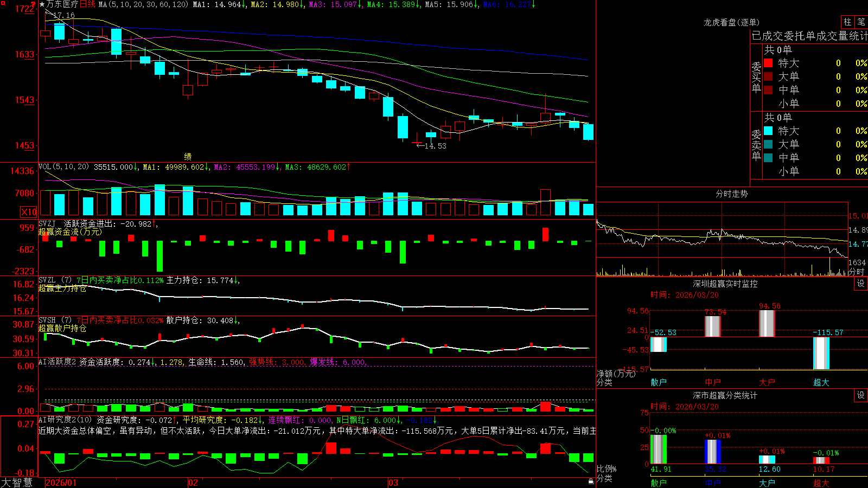Click the cyan 特大 sell-order color swatch
This screenshot has height=488, width=868.
click(x=768, y=131)
